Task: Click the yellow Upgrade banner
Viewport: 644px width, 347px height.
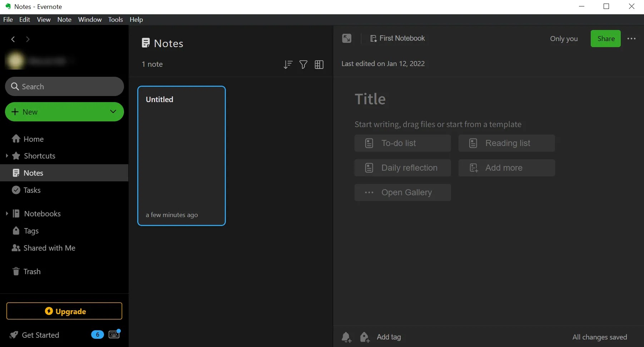Action: (x=64, y=311)
